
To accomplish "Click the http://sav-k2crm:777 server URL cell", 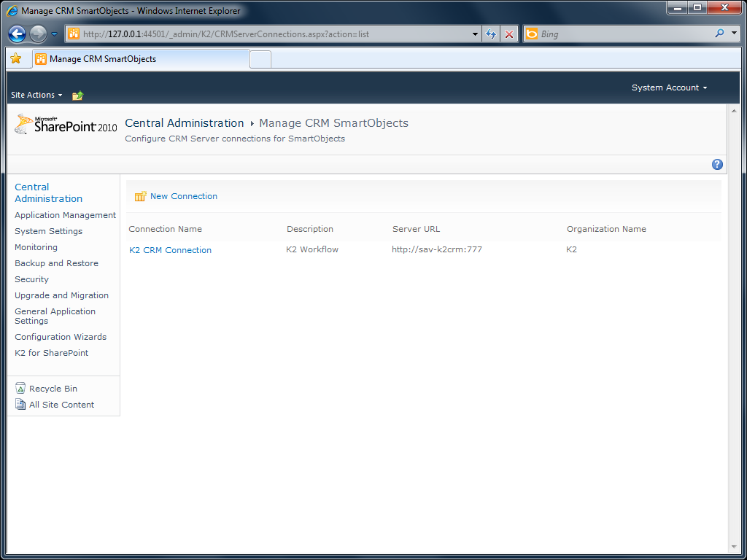I will [437, 249].
